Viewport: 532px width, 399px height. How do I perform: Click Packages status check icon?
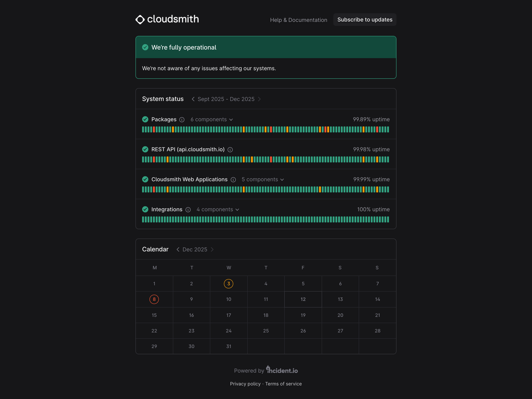pyautogui.click(x=145, y=119)
